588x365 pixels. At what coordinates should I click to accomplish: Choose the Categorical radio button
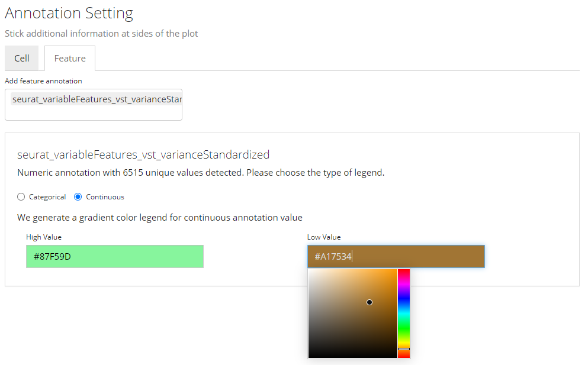21,197
